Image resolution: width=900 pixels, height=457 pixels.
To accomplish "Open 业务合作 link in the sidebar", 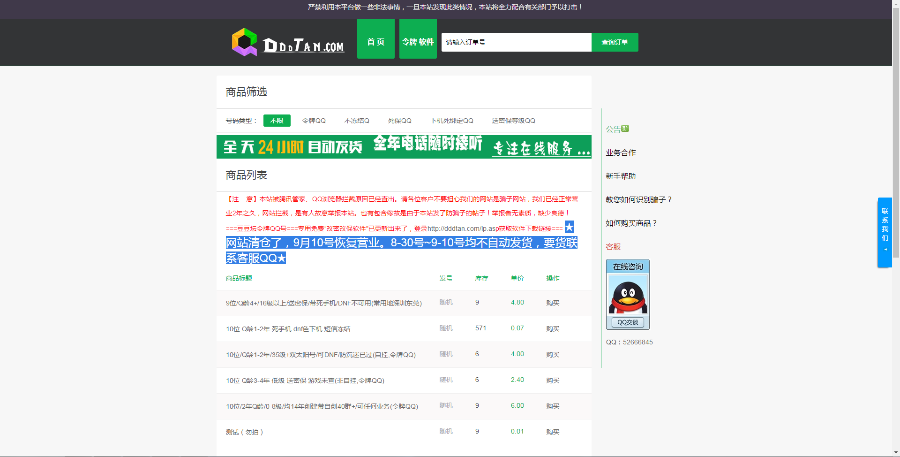I will tap(620, 153).
